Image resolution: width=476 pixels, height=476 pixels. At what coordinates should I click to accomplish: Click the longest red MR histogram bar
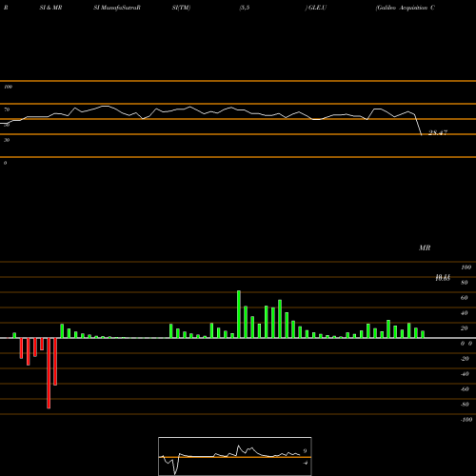[x=49, y=373]
